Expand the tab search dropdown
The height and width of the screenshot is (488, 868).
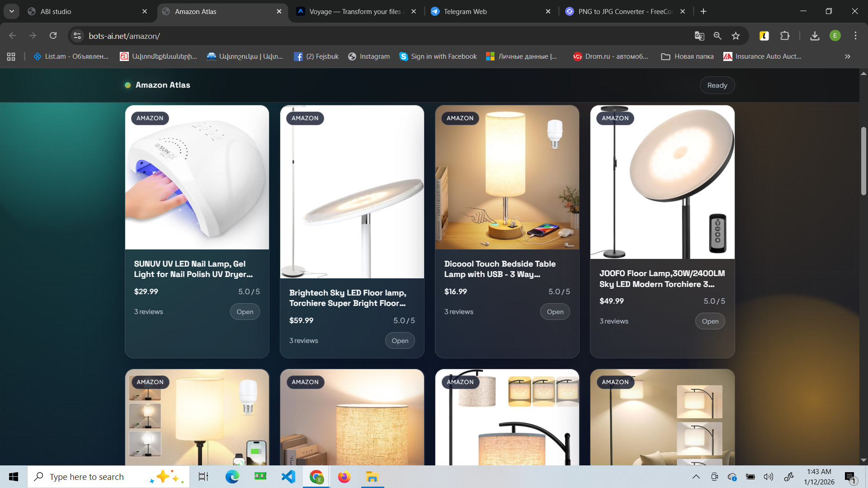click(x=12, y=11)
